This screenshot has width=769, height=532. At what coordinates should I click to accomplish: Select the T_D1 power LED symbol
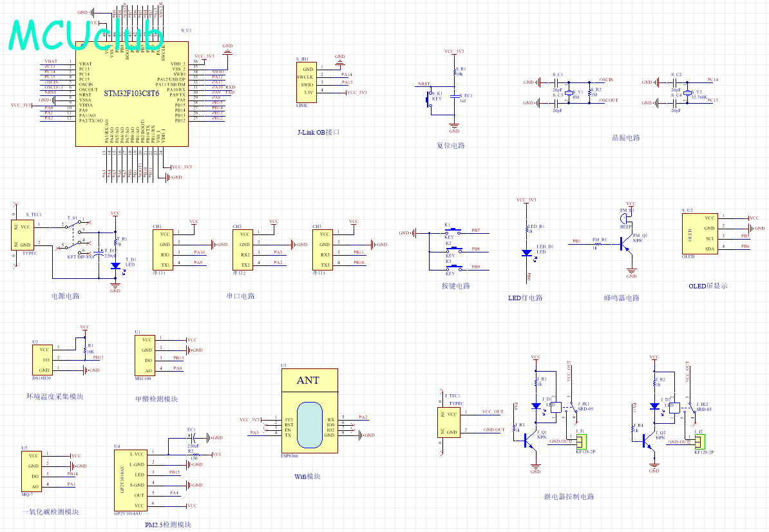[x=115, y=266]
